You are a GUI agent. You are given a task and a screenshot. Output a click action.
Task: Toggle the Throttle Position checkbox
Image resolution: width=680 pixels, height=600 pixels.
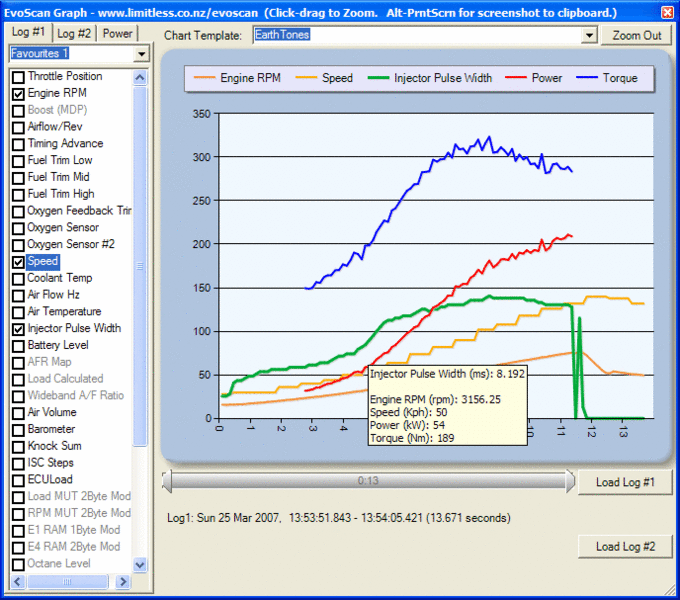click(18, 77)
